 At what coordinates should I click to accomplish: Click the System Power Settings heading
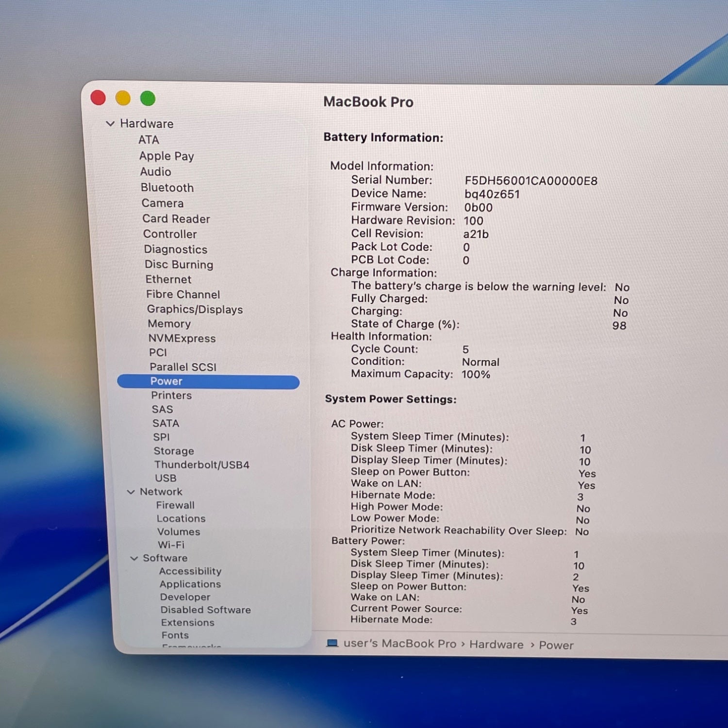click(391, 399)
